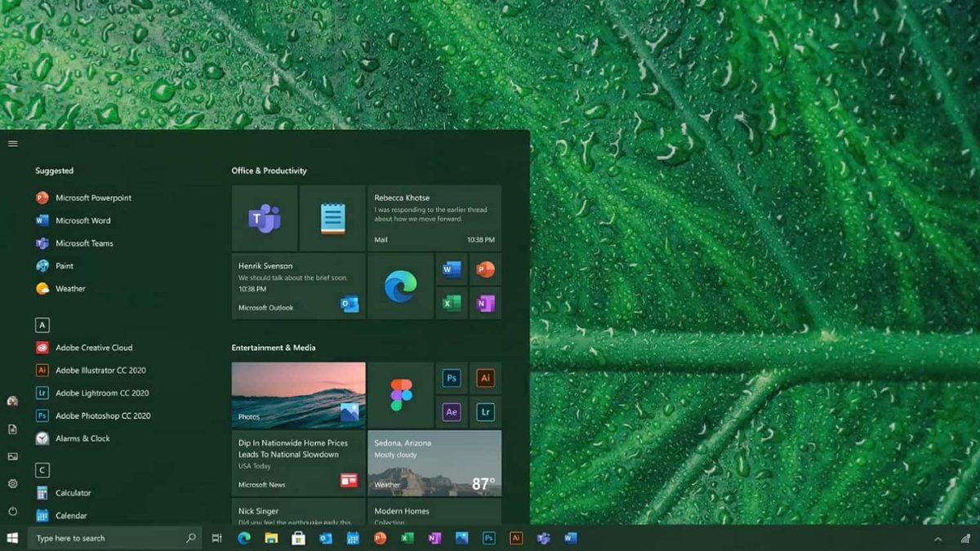Select the Adobe After Effects tile
The width and height of the screenshot is (980, 551).
(x=451, y=412)
